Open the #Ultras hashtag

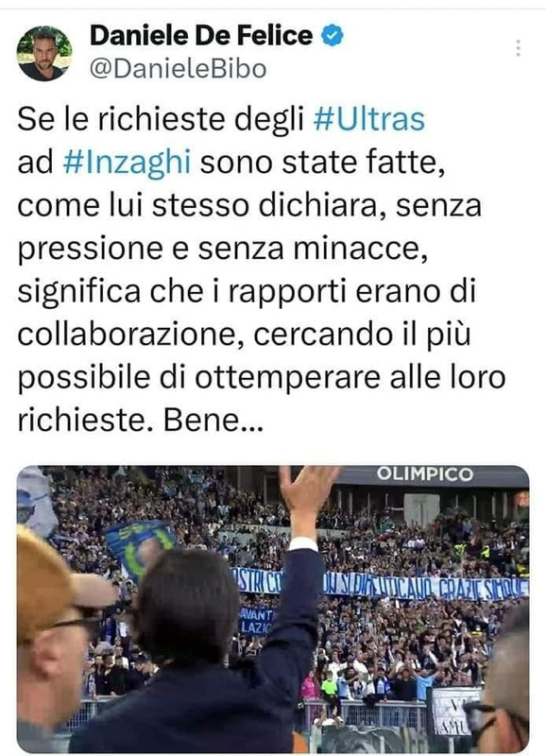click(x=369, y=119)
